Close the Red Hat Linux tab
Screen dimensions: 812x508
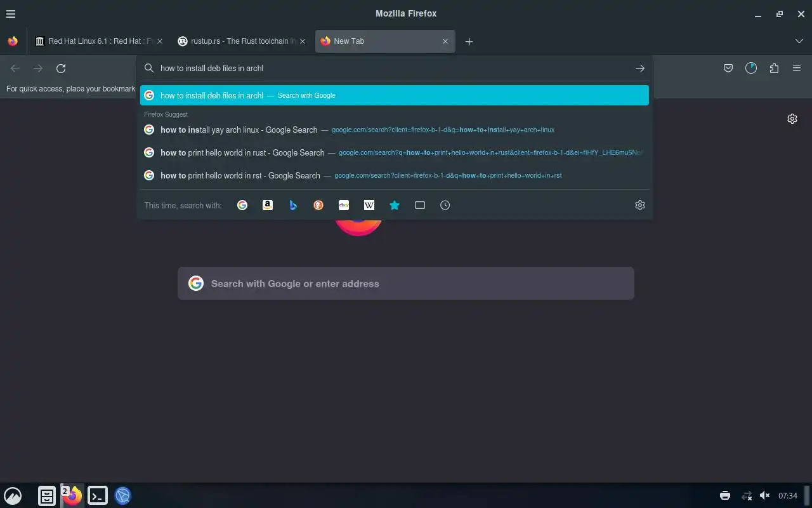pyautogui.click(x=160, y=41)
